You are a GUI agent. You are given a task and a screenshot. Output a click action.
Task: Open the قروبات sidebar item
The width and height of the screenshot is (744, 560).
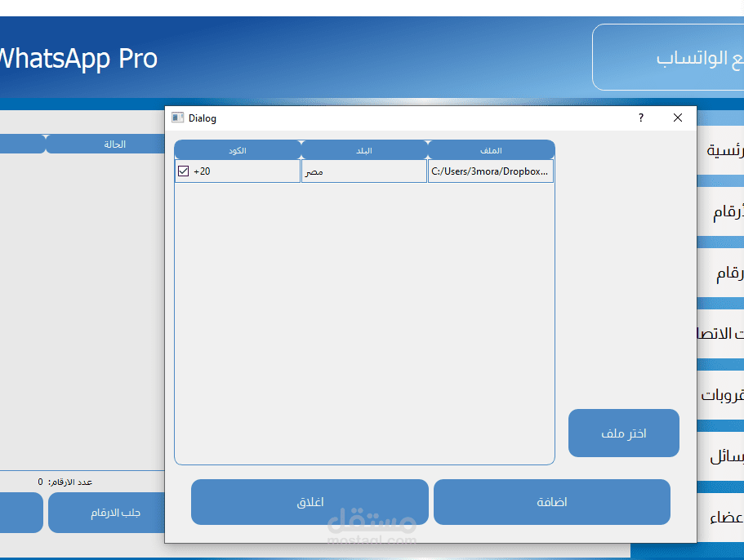pos(721,394)
